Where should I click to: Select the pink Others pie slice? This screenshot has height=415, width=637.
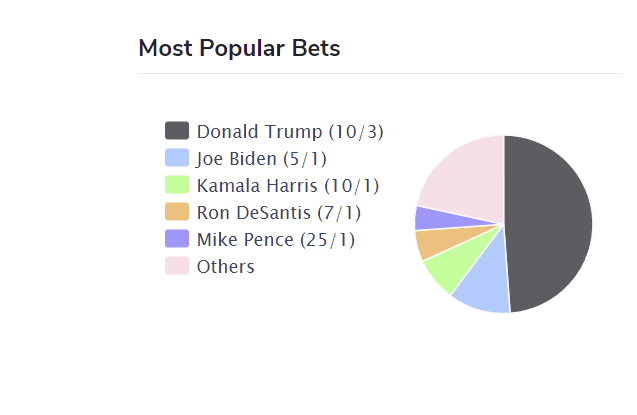[469, 179]
